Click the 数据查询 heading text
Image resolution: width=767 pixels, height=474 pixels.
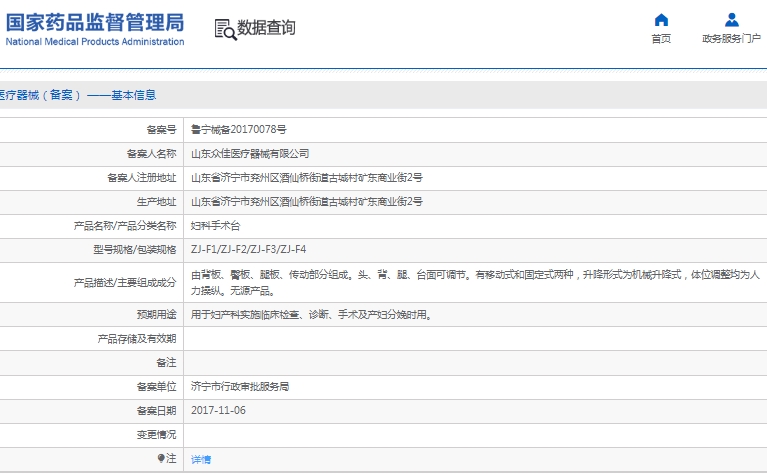266,27
